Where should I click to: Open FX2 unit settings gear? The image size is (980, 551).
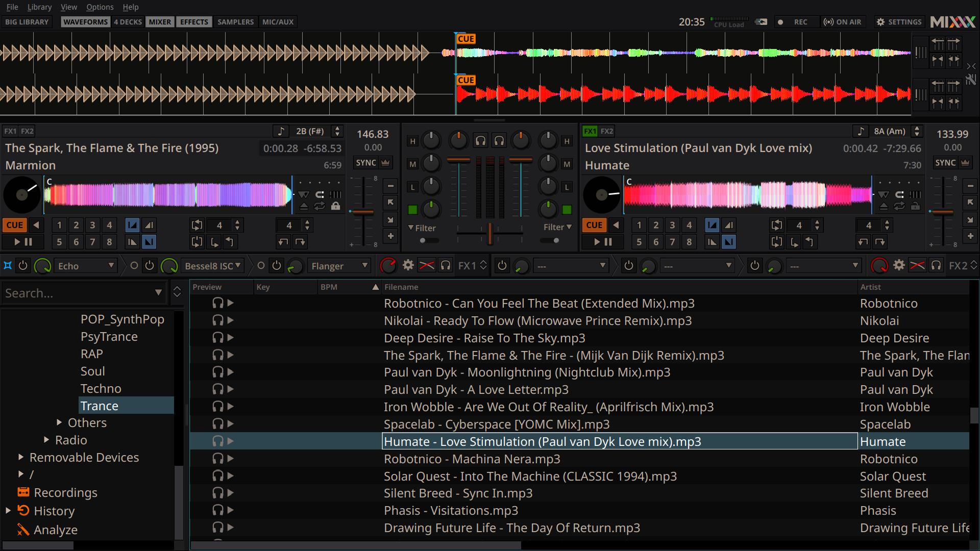(899, 265)
